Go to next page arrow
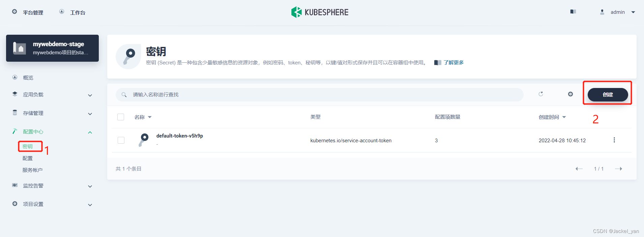The image size is (644, 237). (618, 169)
